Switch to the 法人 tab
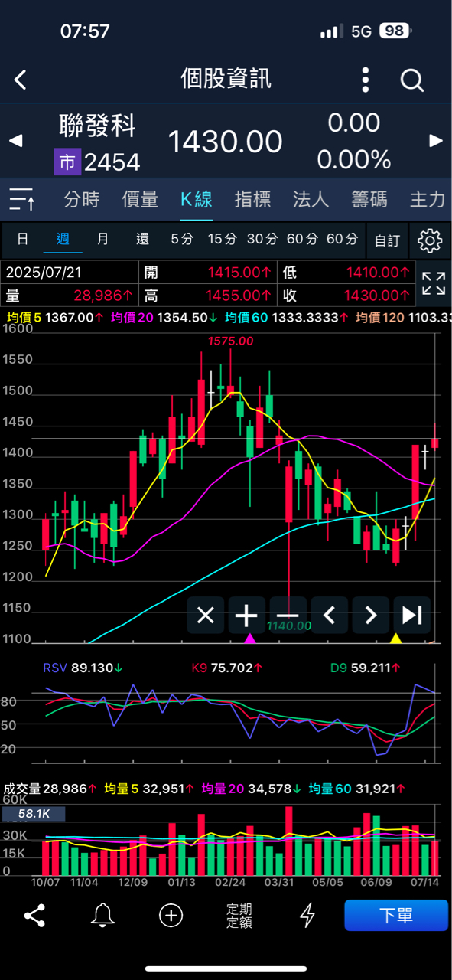Viewport: 452px width, 980px height. 311,200
